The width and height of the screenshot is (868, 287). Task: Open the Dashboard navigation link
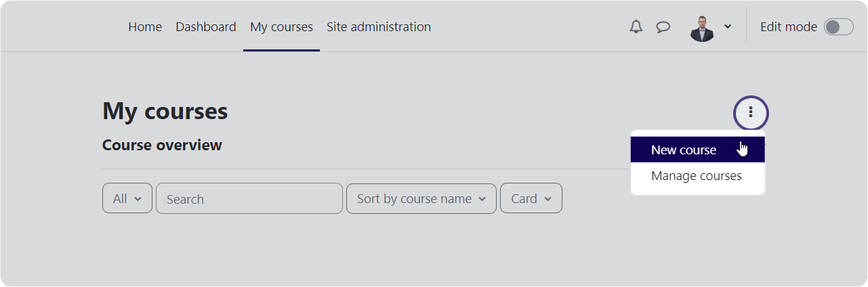[x=206, y=27]
